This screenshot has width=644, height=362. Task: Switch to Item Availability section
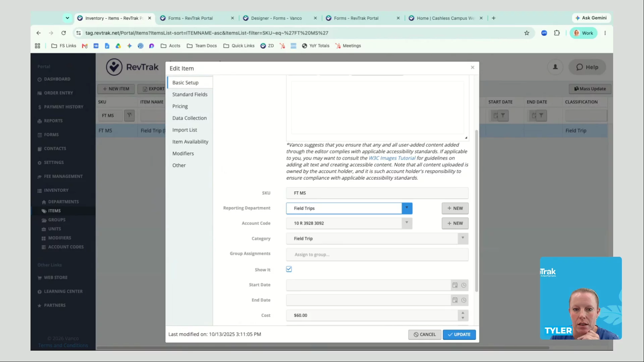click(190, 142)
